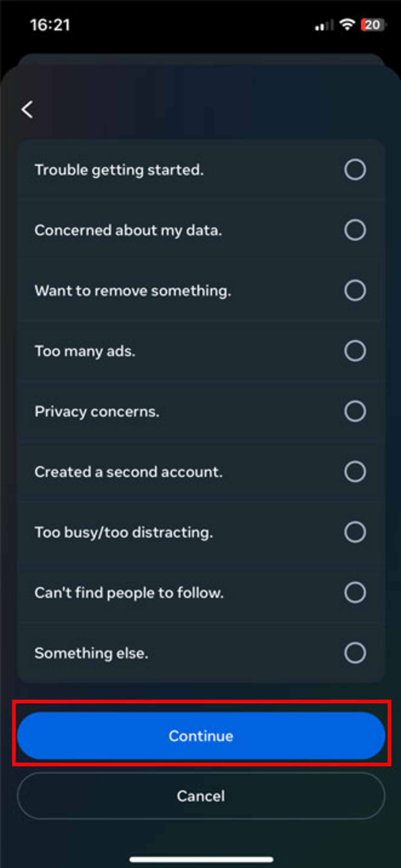Tap the blue Continue button
Screen dimensions: 401x868
point(201,735)
